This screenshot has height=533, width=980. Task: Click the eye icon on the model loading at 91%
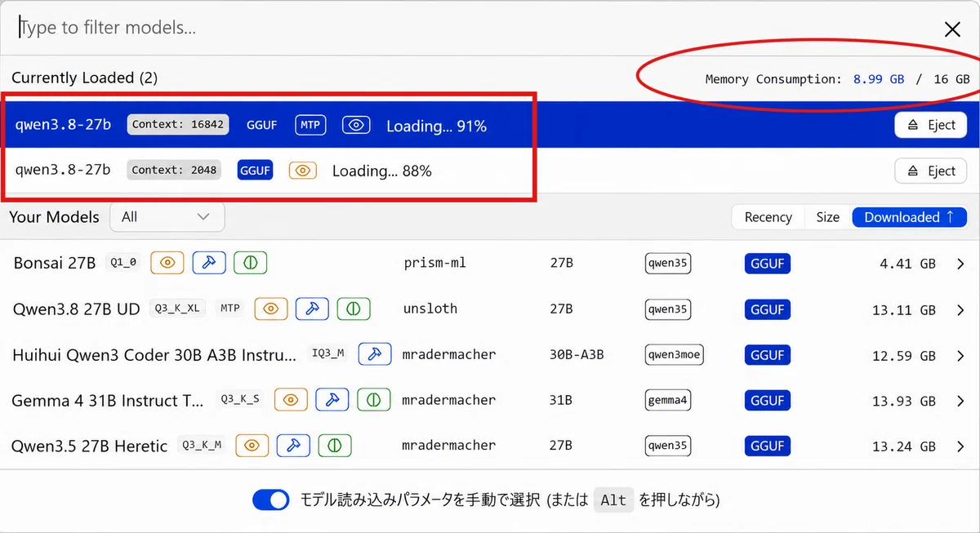click(355, 125)
